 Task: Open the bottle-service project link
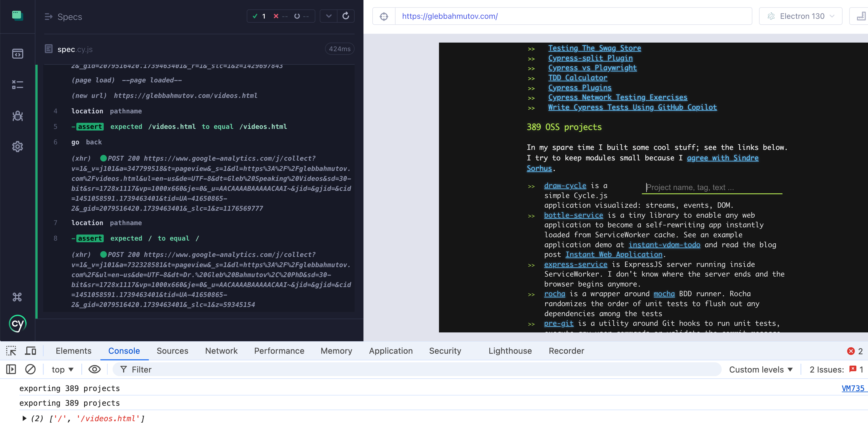(573, 215)
